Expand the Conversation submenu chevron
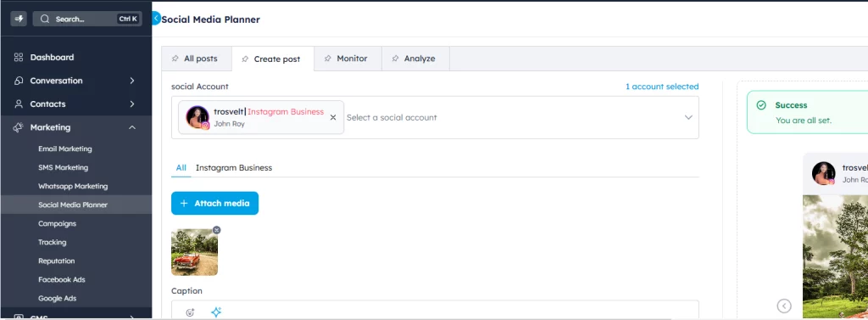The height and width of the screenshot is (320, 868). (x=131, y=81)
